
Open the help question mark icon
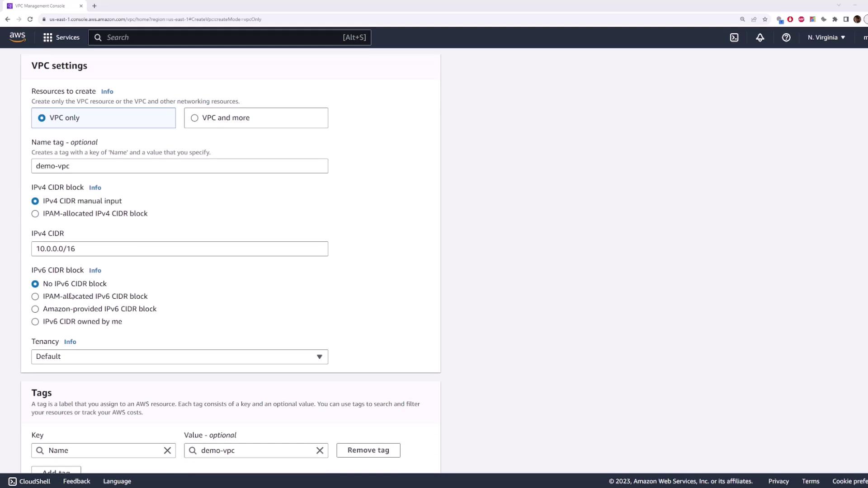786,38
